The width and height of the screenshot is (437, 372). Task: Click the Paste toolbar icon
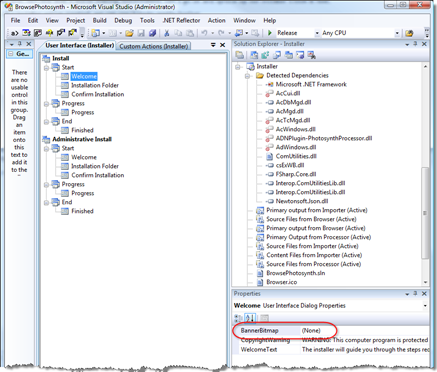[x=190, y=33]
